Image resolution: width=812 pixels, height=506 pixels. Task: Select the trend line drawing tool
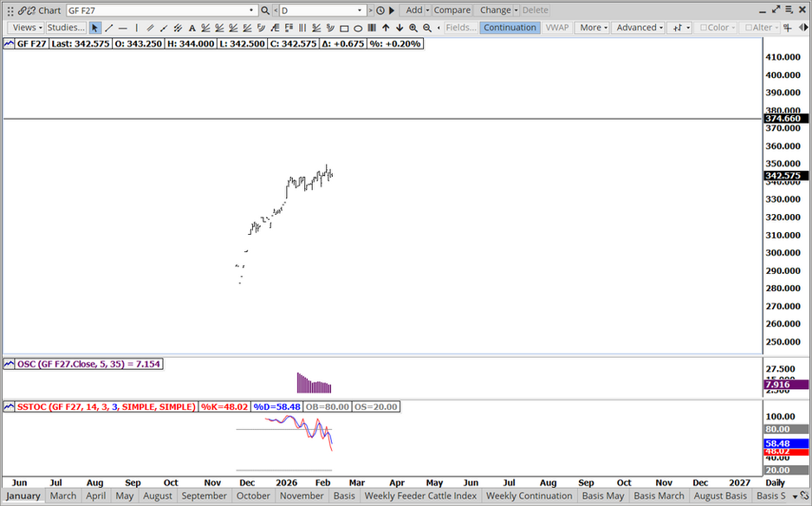point(108,28)
